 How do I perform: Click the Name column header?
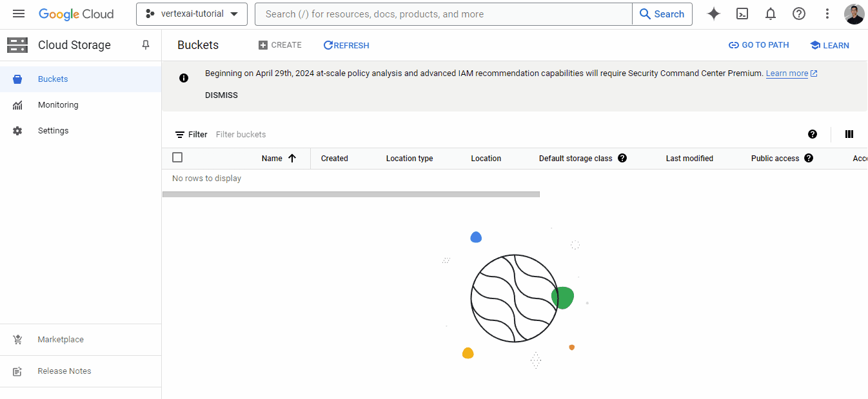[x=272, y=159]
